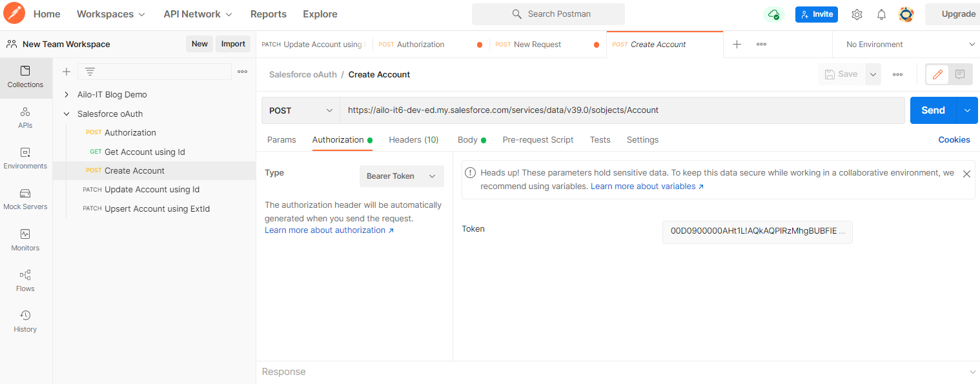This screenshot has width=980, height=384.
Task: Switch to the Headers (10) tab
Action: point(414,140)
